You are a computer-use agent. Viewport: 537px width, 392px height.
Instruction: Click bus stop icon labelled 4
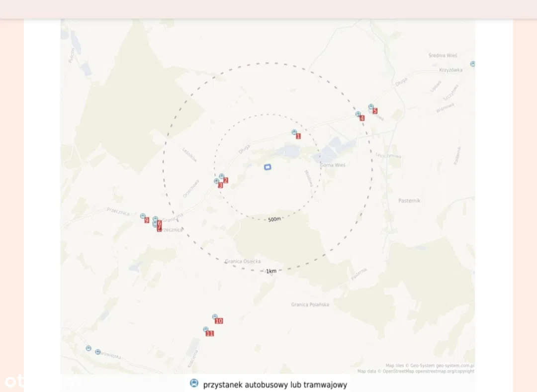[x=358, y=114]
